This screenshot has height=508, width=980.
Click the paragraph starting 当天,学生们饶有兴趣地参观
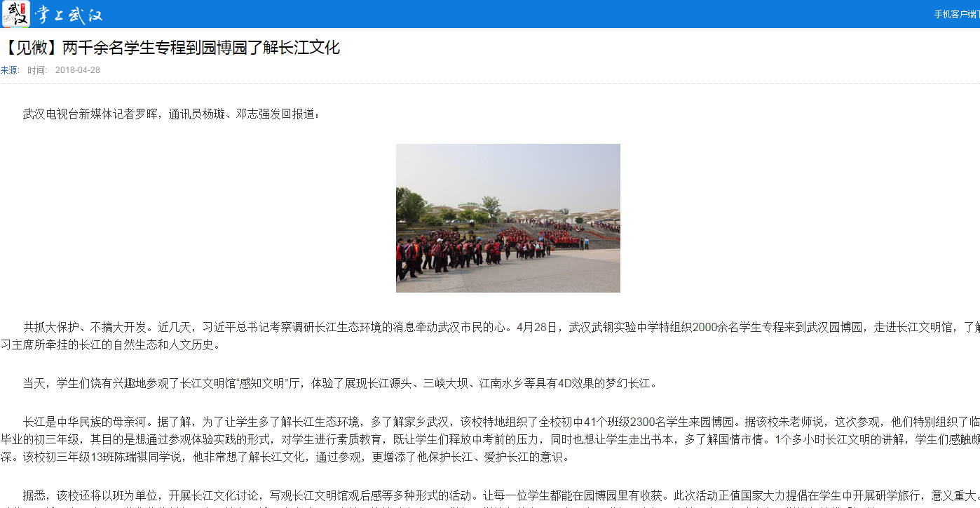[x=341, y=383]
